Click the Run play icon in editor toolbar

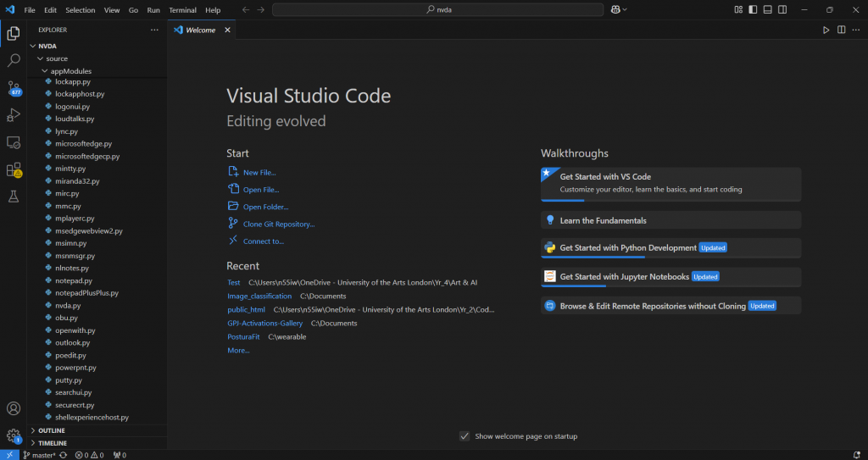(826, 30)
